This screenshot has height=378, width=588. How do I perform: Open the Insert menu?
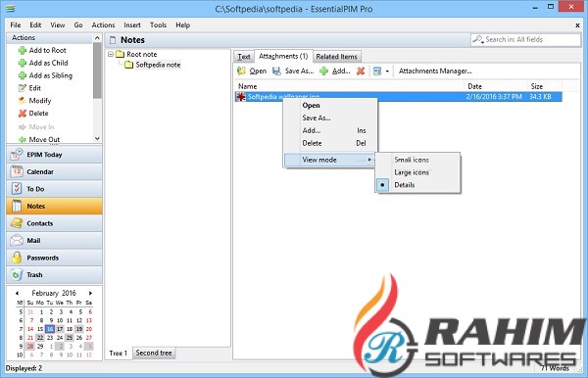coord(132,25)
